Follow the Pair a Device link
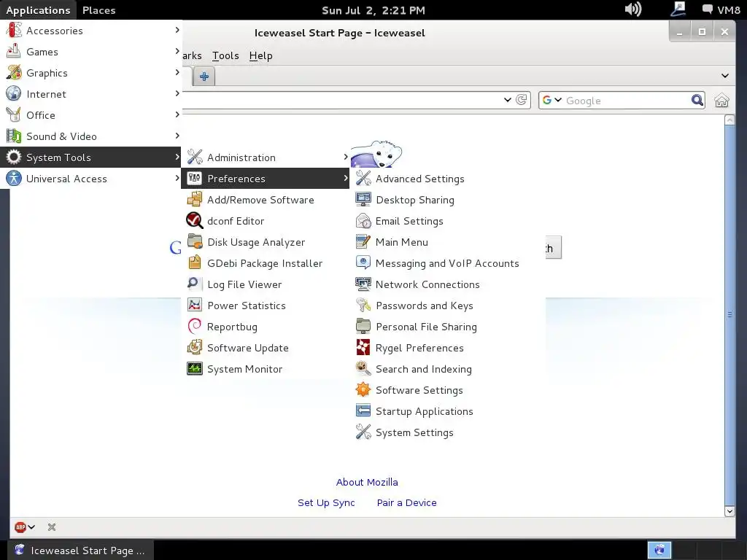 pyautogui.click(x=406, y=502)
